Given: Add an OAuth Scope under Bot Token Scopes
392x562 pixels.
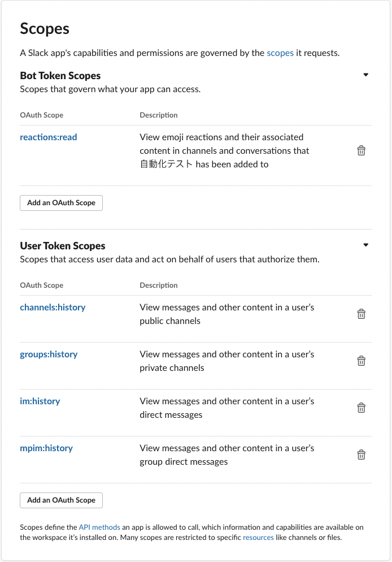Looking at the screenshot, I should 61,203.
